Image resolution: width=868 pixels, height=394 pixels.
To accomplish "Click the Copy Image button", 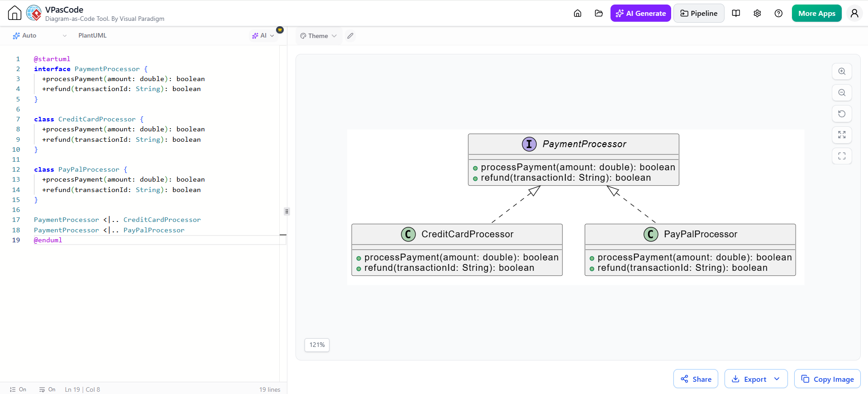I will pos(827,379).
